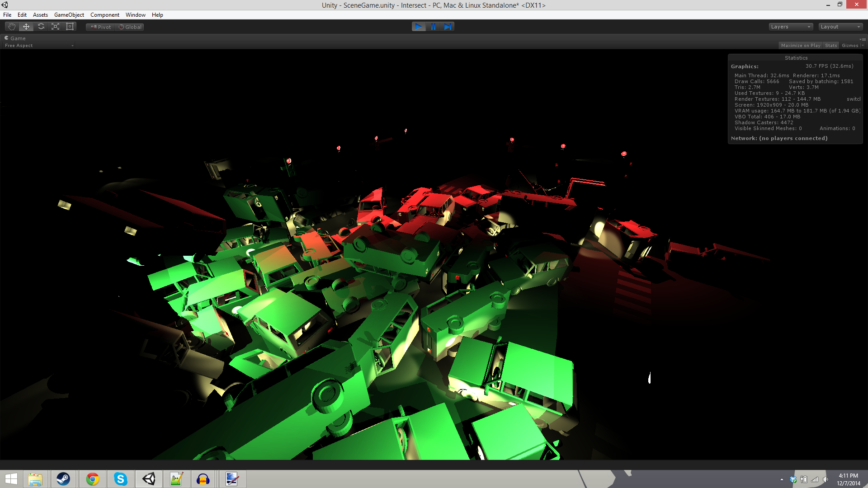868x488 pixels.
Task: Open Audacity from the taskbar
Action: [203, 479]
